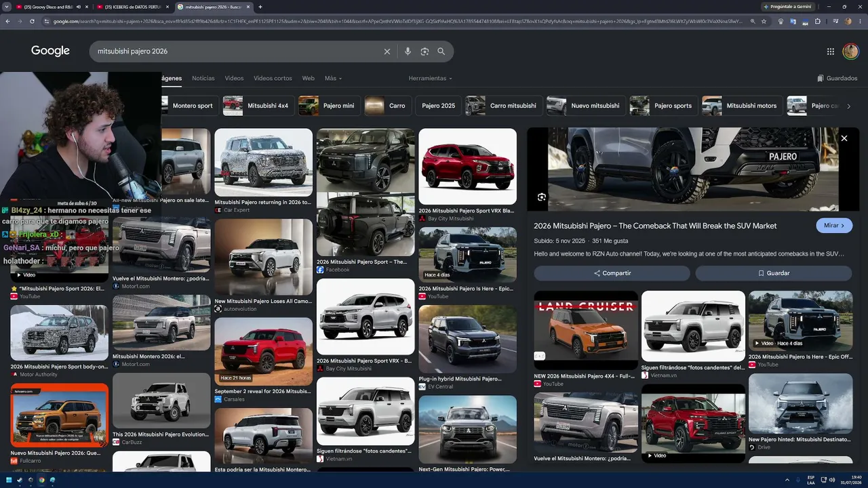Open the autoevolution Pajero Loses Camo image
The image size is (868, 488).
pos(264,257)
